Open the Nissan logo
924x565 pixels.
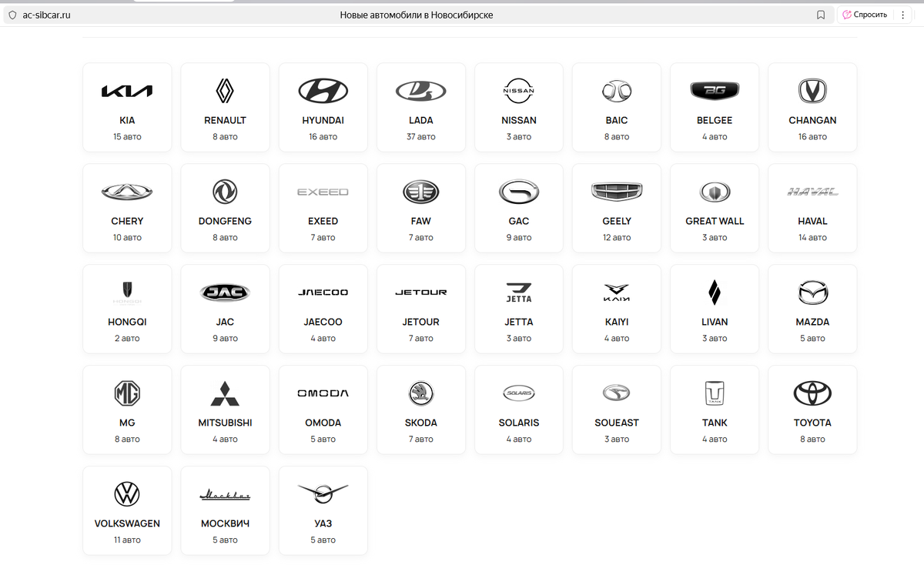519,91
